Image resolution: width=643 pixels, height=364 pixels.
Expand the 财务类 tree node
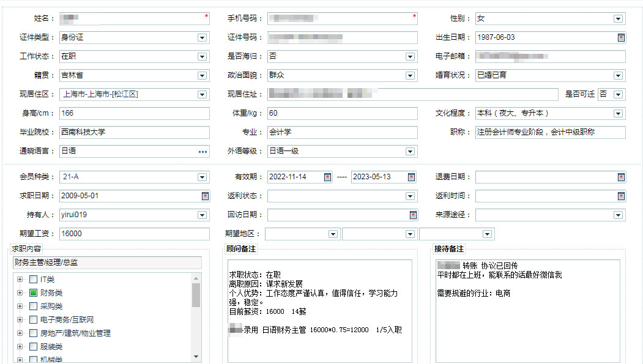pyautogui.click(x=20, y=292)
